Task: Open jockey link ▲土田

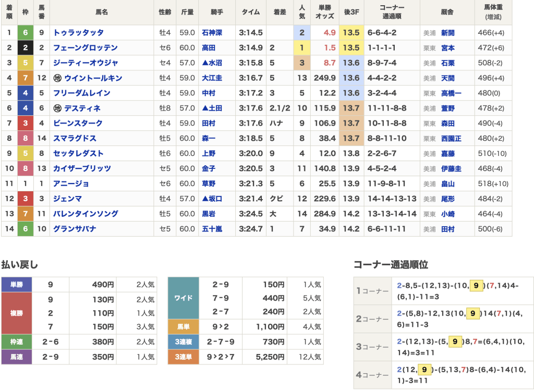Action: (x=212, y=108)
